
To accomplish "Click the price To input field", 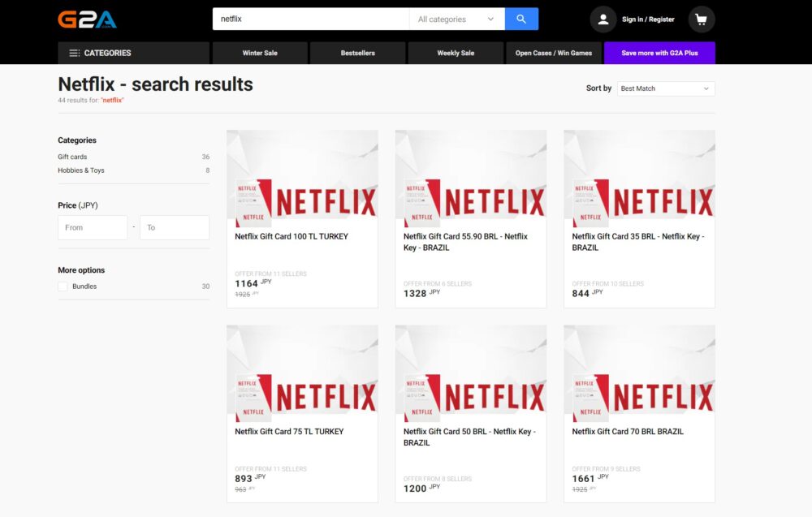I will [x=175, y=228].
